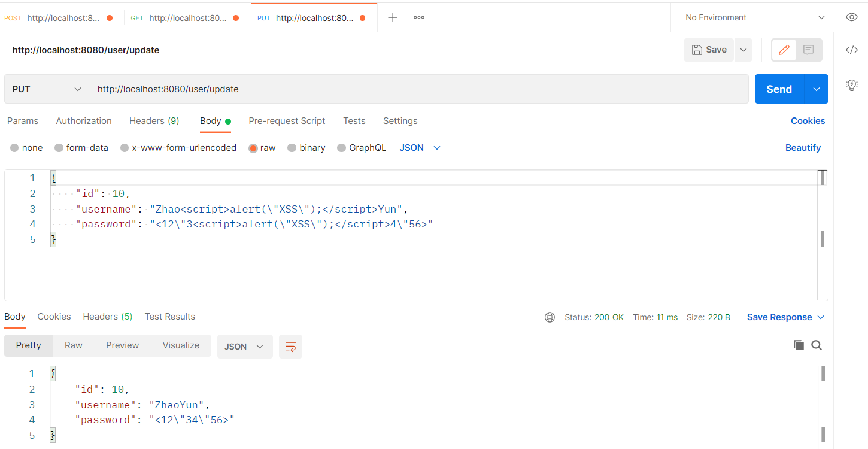Click the Beautify link
Screen dimensions: 868x449
coord(803,148)
